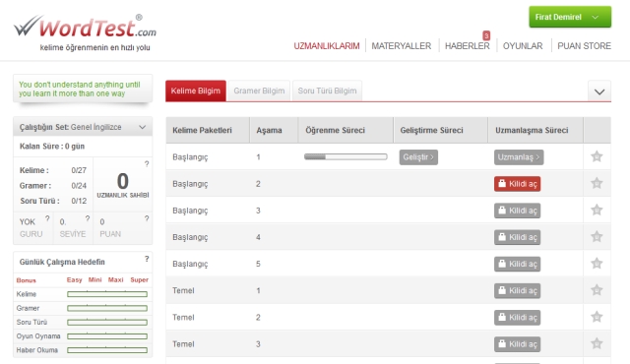Screen dimensions: 630x364
Task: Star the Başlangıç stage 4 package
Action: [597, 237]
